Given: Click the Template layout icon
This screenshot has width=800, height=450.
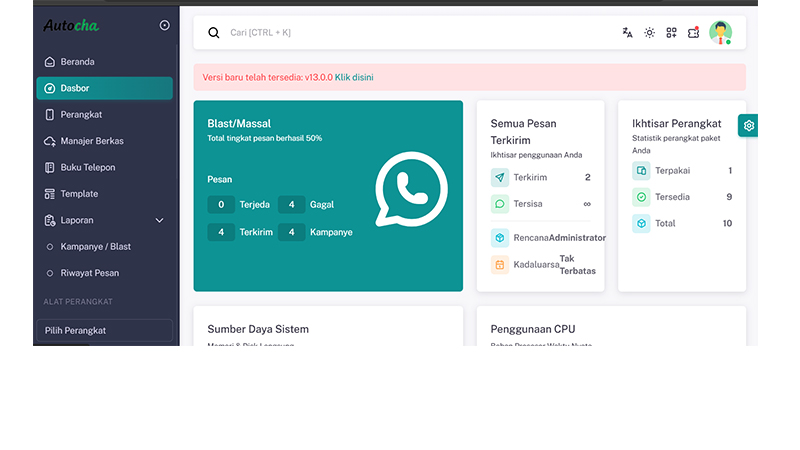Looking at the screenshot, I should tap(49, 194).
